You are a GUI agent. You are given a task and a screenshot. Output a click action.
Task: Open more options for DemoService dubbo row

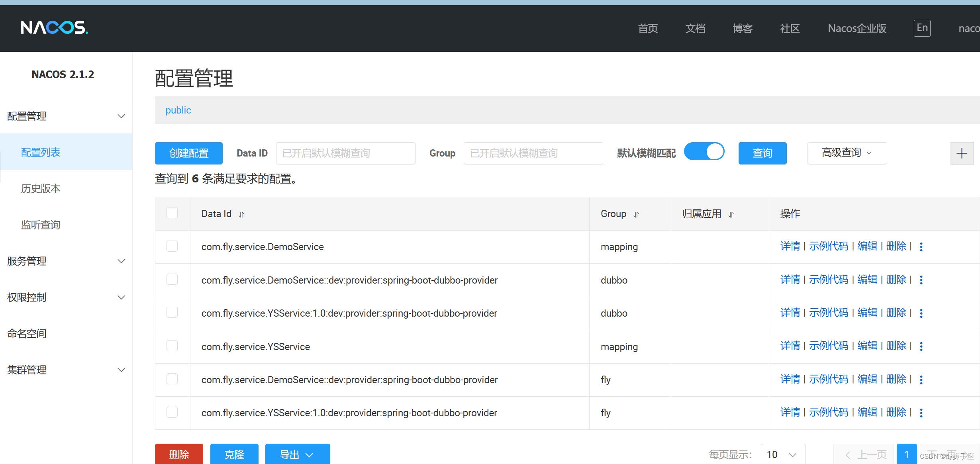(921, 280)
